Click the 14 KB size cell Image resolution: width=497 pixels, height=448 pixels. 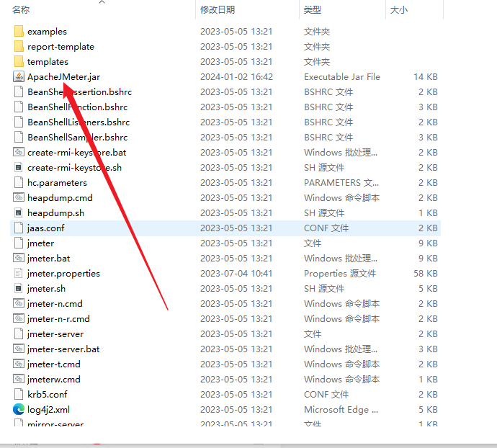click(426, 77)
